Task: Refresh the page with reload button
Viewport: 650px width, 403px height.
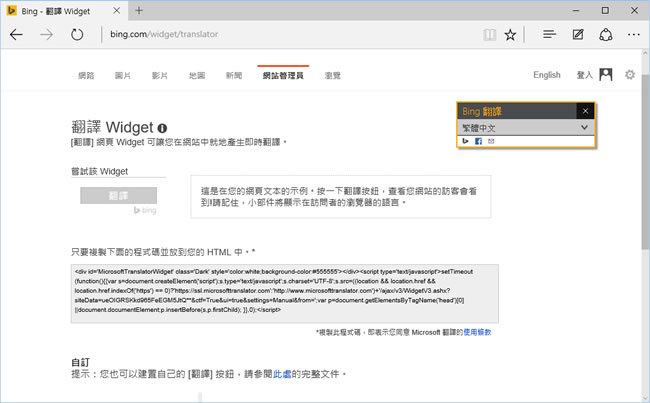Action: click(77, 34)
